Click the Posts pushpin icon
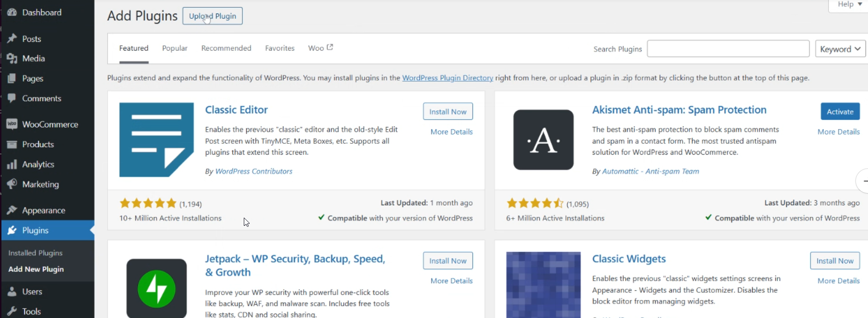Image resolution: width=868 pixels, height=318 pixels. [x=12, y=39]
